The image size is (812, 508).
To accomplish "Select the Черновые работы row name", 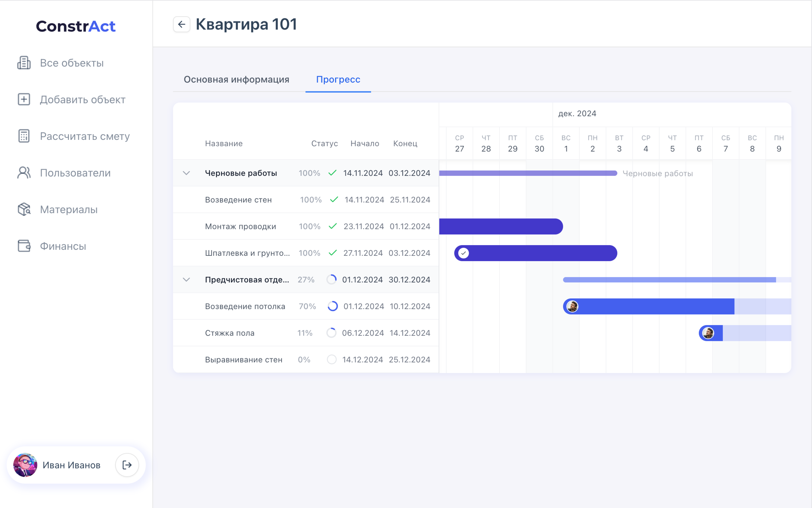I will click(x=241, y=173).
